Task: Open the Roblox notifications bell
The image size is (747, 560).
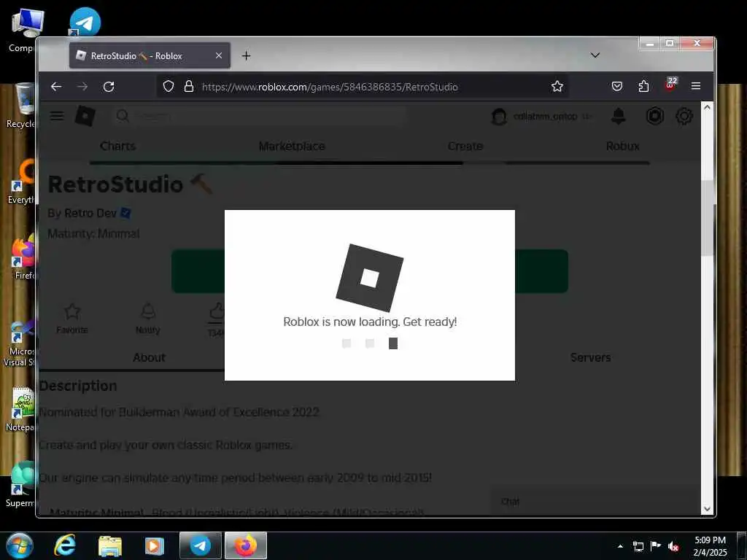Action: (x=619, y=116)
